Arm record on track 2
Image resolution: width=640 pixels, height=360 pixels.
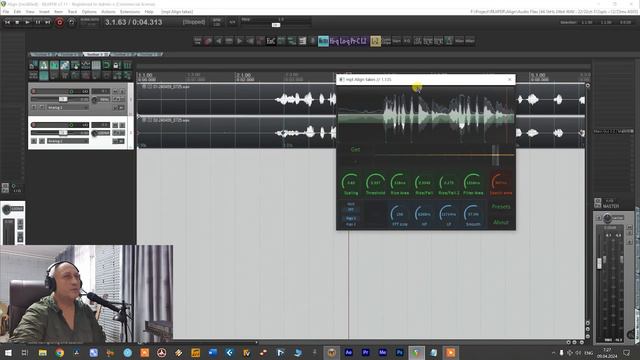[34, 125]
